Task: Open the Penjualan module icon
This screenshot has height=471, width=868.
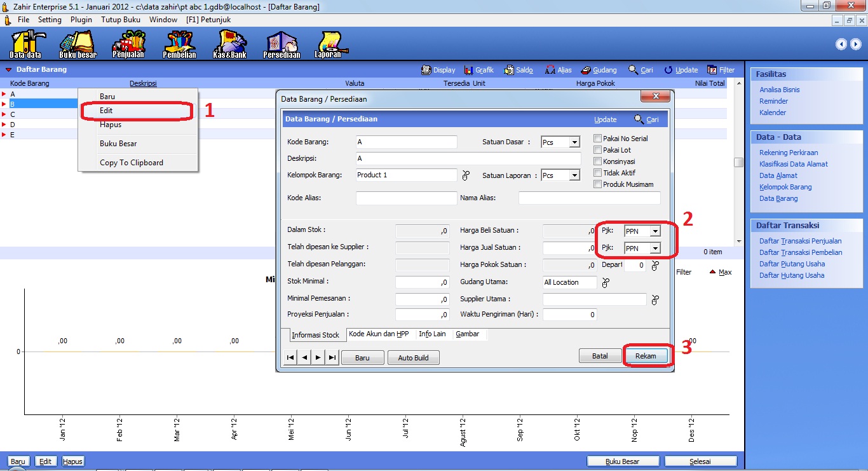Action: [x=129, y=44]
